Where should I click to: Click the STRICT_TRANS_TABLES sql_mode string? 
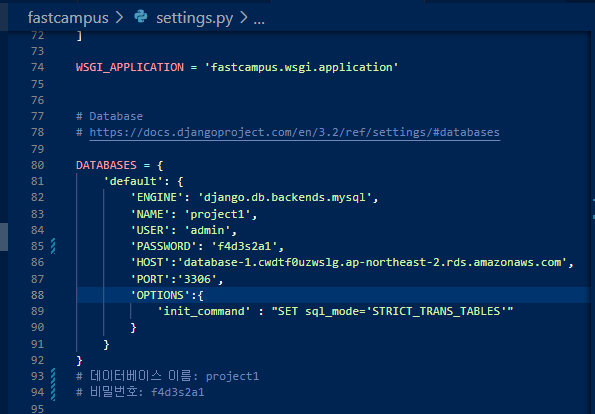point(392,312)
